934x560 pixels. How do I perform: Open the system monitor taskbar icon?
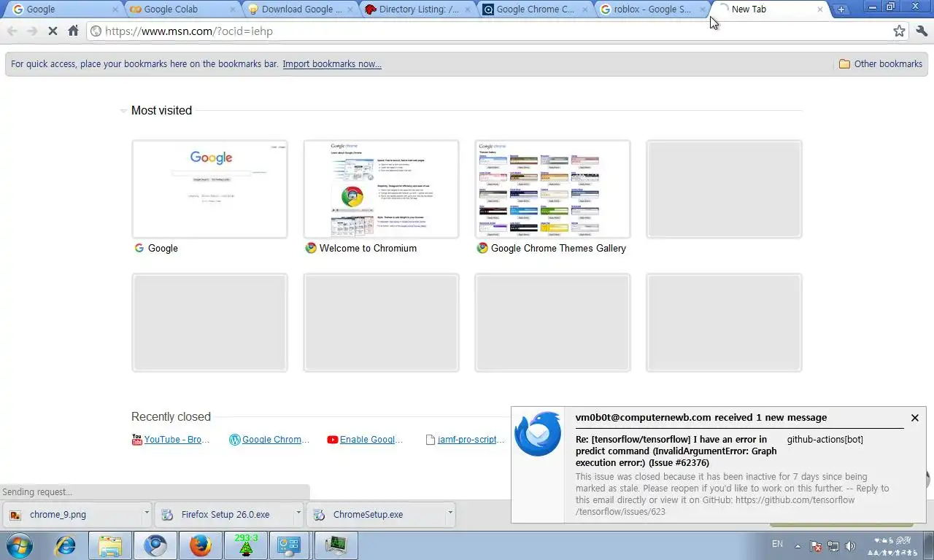[x=336, y=545]
